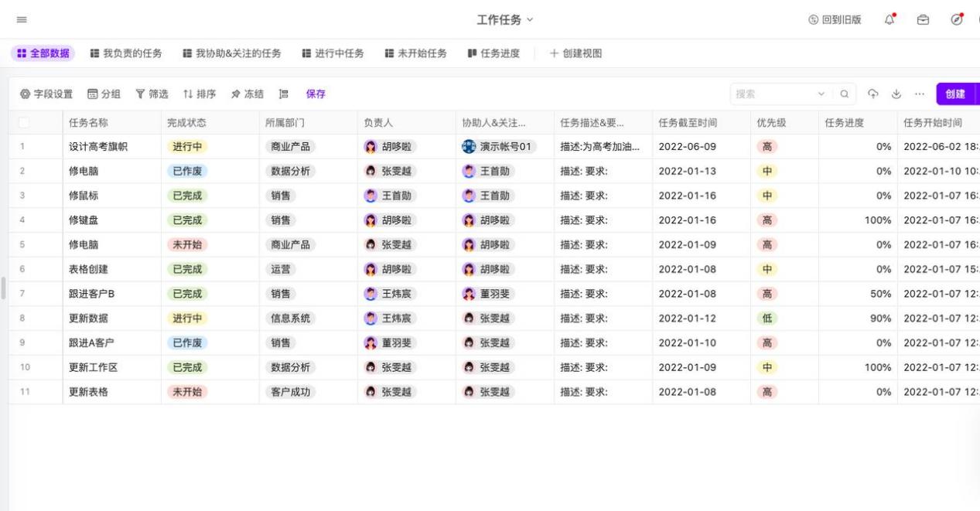Expand the search field dropdown arrow
Image resolution: width=980 pixels, height=511 pixels.
[822, 94]
